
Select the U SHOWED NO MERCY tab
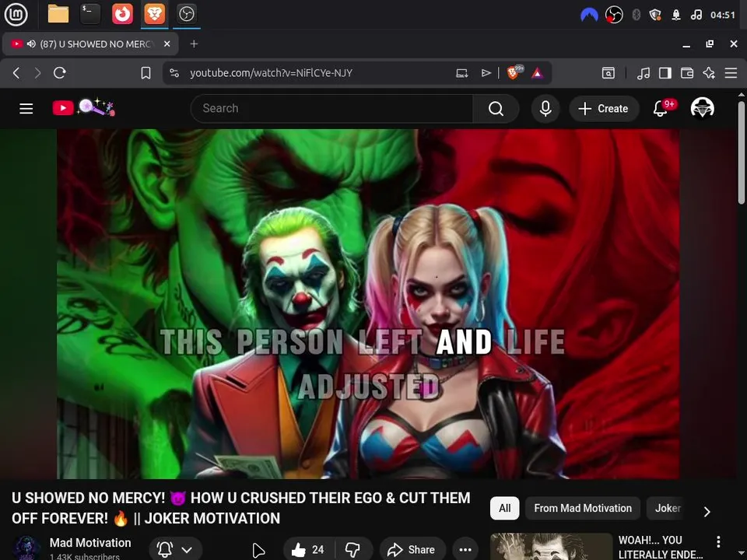click(x=90, y=44)
